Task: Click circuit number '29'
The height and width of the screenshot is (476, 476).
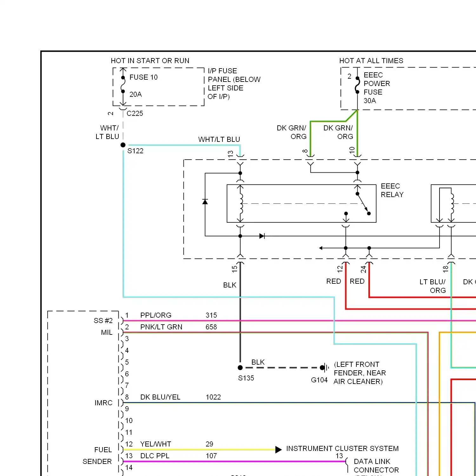Action: pos(209,444)
